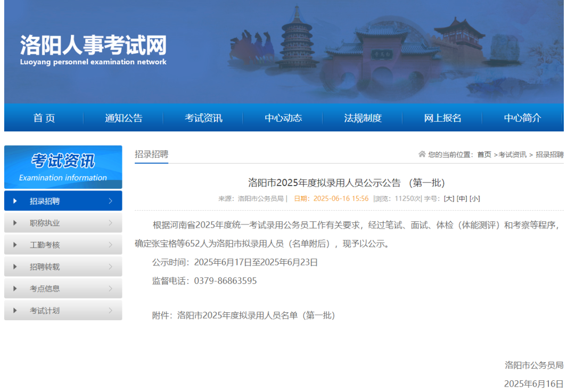The image size is (575, 392).
Task: Click the 招录招聘 section tab heading
Action: click(151, 154)
